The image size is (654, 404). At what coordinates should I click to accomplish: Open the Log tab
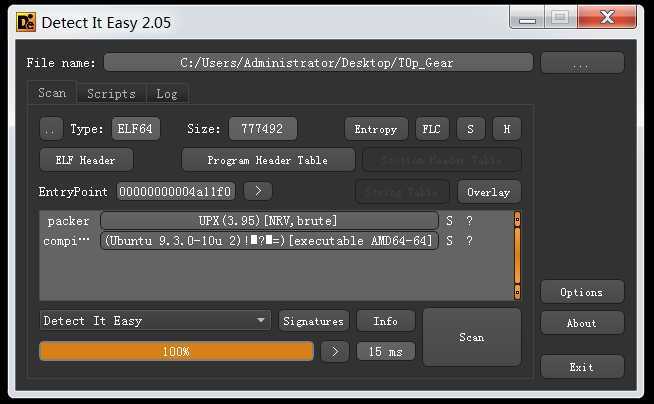(x=167, y=93)
